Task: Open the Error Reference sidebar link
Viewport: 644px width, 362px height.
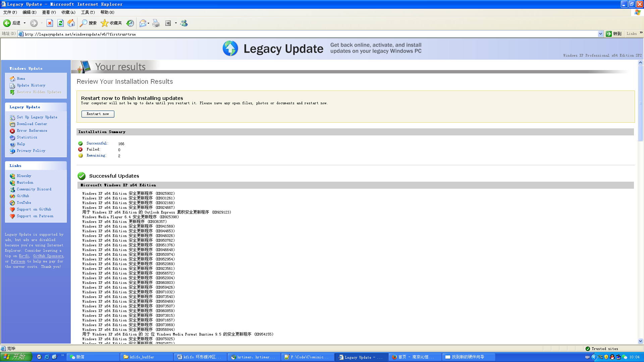Action: point(32,131)
